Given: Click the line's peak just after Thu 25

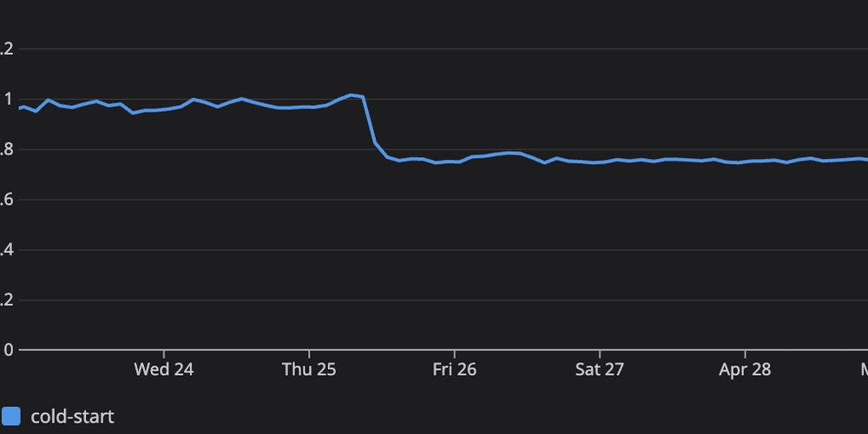Looking at the screenshot, I should [351, 95].
